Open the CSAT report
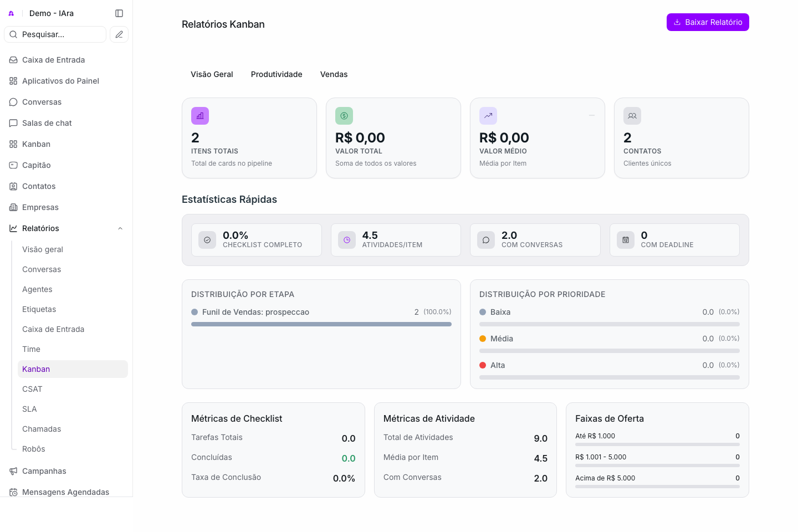798x532 pixels. [73, 389]
